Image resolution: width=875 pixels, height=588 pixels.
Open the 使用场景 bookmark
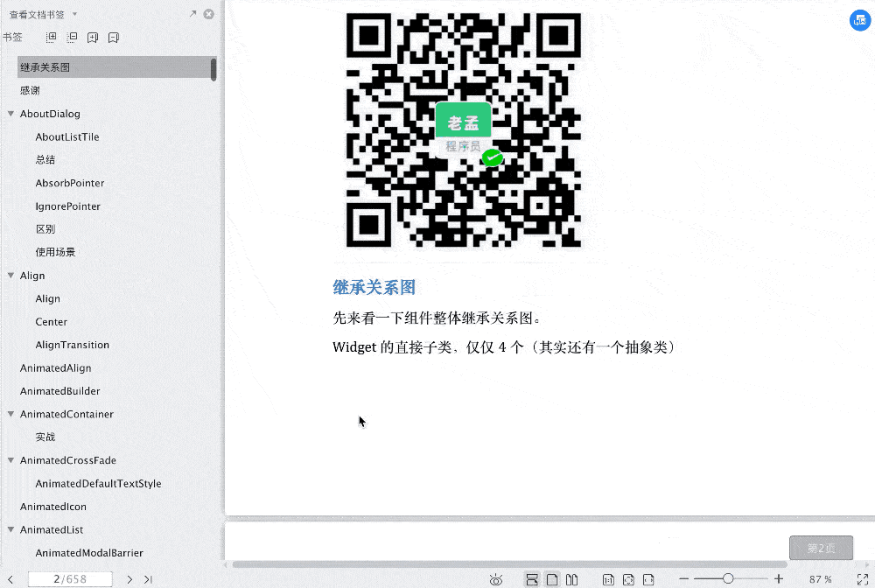tap(55, 252)
